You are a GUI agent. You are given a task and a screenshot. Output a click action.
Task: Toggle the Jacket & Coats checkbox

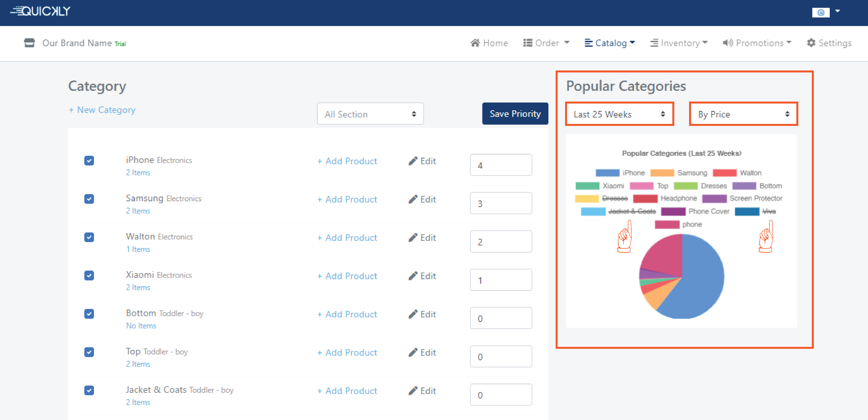pos(89,390)
